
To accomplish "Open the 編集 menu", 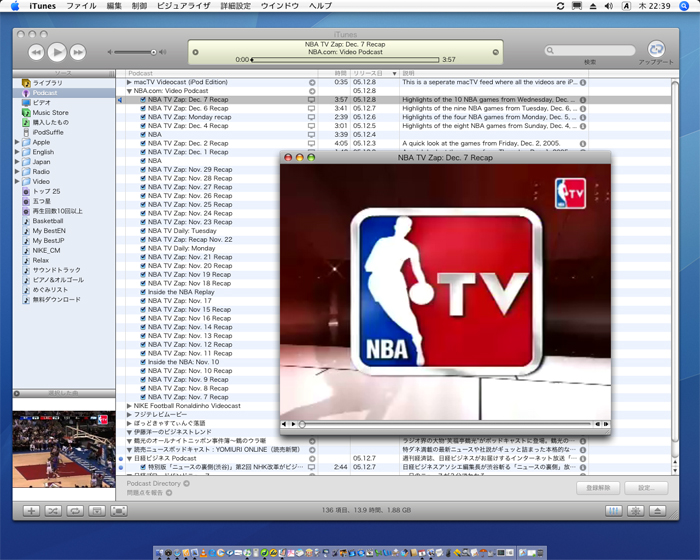I will [x=114, y=6].
